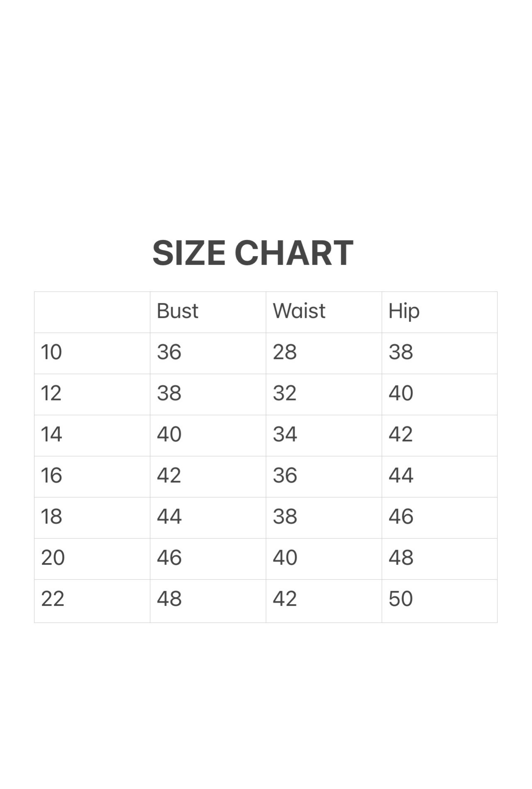Select bust value 44 for size 18
Screen dimensions: 532x789
tap(169, 516)
